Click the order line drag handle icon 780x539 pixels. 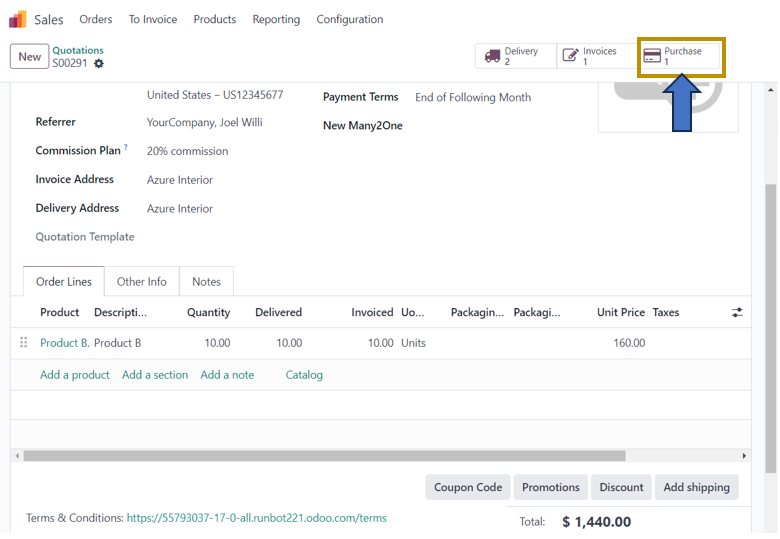(24, 343)
